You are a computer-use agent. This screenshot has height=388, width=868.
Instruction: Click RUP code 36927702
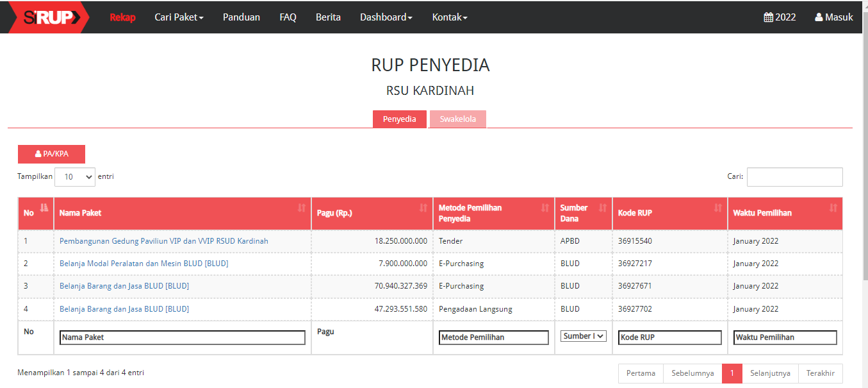[x=635, y=309]
